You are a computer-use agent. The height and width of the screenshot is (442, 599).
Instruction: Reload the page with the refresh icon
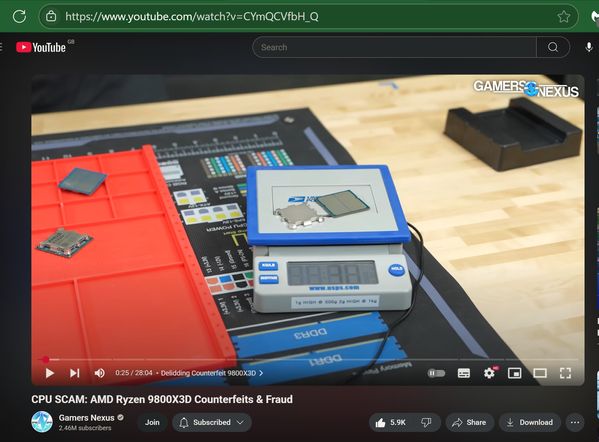click(19, 16)
